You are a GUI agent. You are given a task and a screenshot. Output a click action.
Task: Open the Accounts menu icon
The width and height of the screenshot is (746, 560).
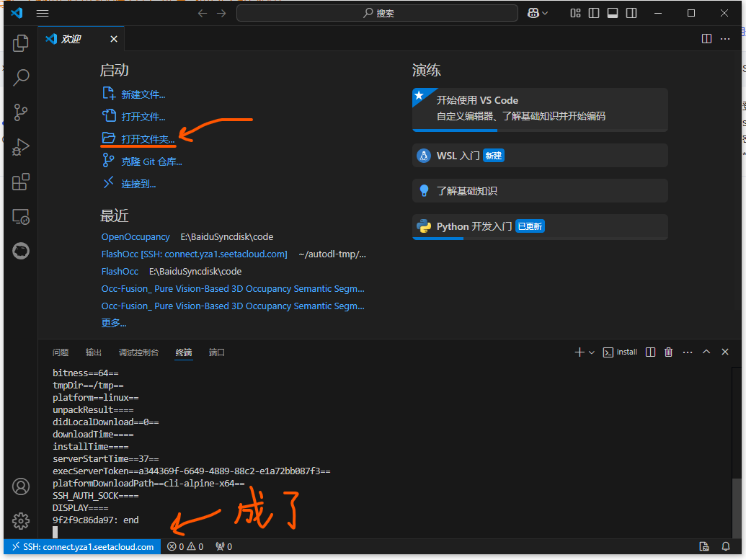pos(20,486)
